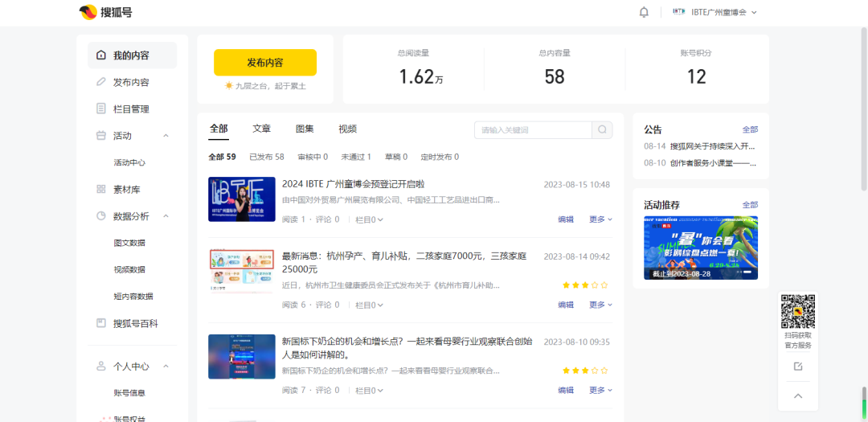
Task: Click 编辑 for Hangzhou subsidy article
Action: [566, 305]
